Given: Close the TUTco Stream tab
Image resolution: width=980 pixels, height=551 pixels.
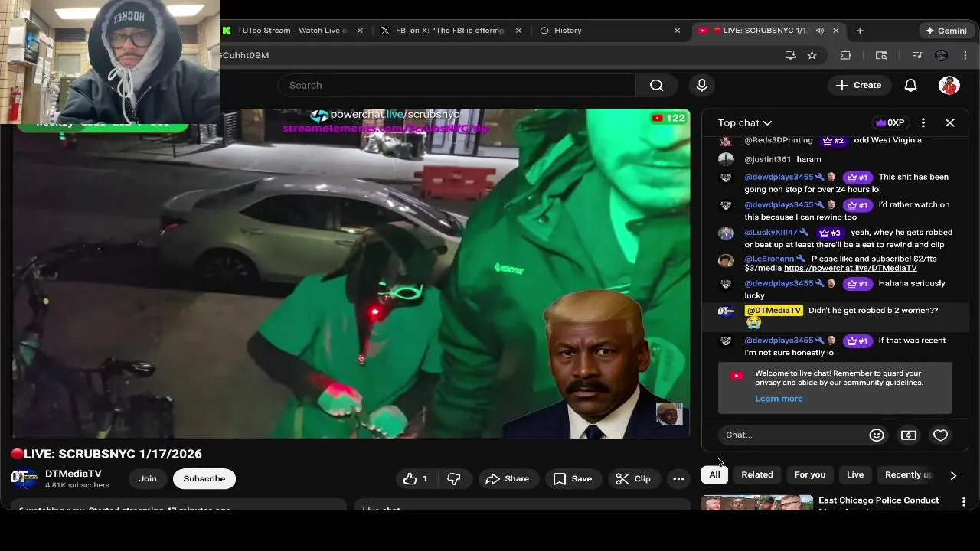Looking at the screenshot, I should 360,31.
